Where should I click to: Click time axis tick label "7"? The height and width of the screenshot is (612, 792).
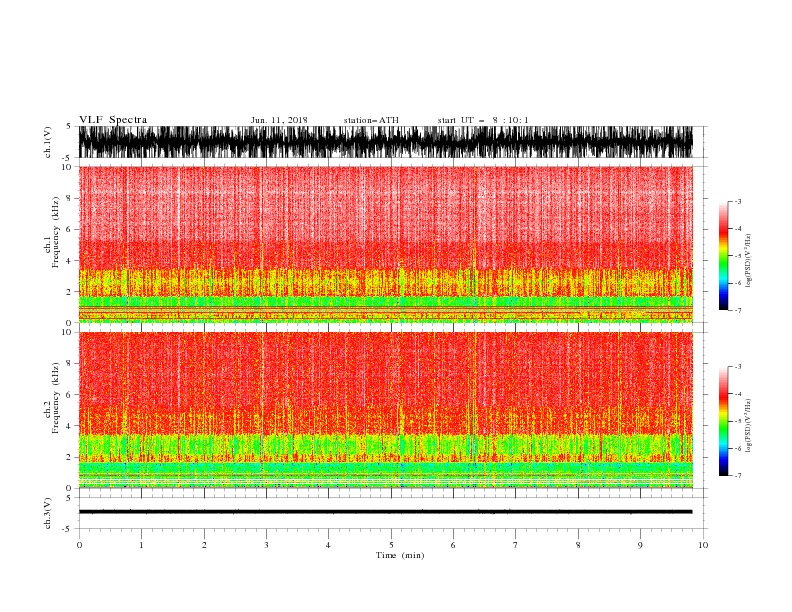[x=516, y=545]
